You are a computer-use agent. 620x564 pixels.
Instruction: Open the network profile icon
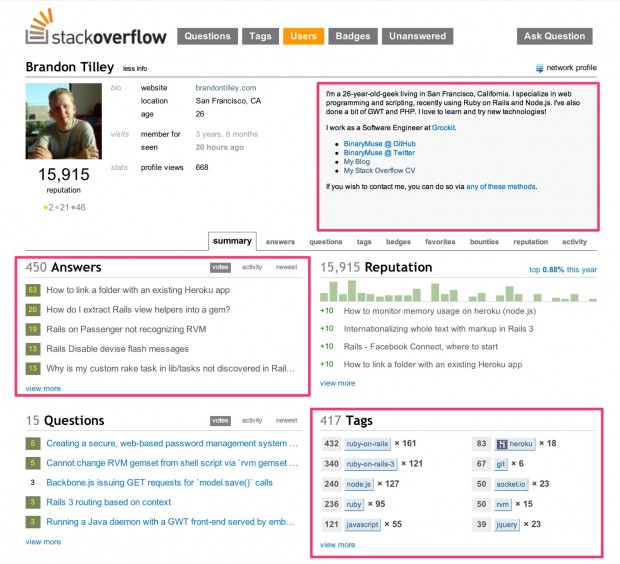tap(539, 68)
